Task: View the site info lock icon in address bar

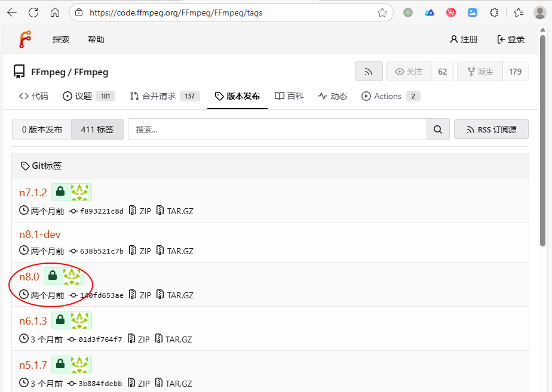Action: tap(79, 13)
